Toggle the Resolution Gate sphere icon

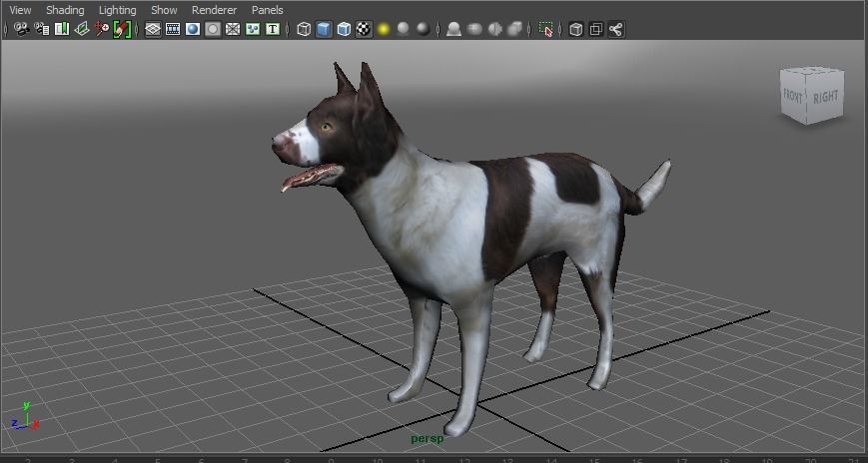pos(193,29)
